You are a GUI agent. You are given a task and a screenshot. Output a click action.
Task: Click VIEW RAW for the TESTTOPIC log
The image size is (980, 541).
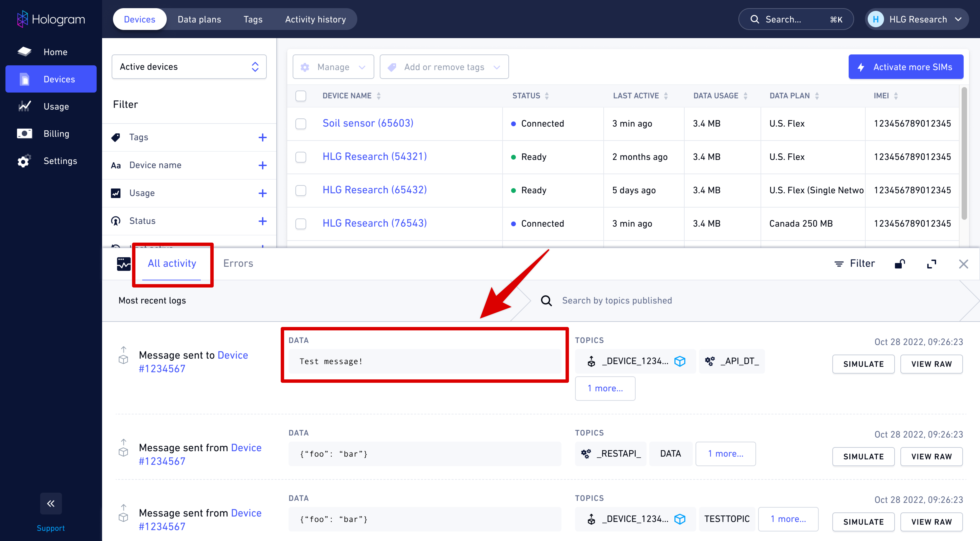pos(931,522)
